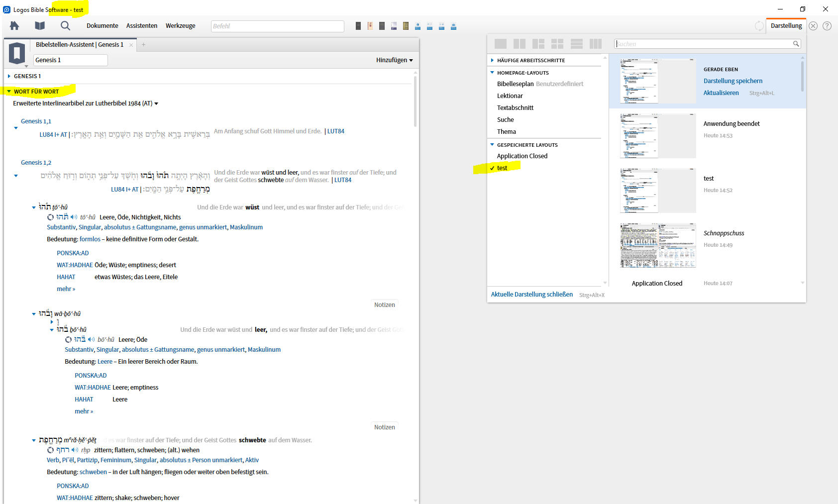Open the Hinzufügen dropdown
The height and width of the screenshot is (504, 838).
pyautogui.click(x=394, y=60)
